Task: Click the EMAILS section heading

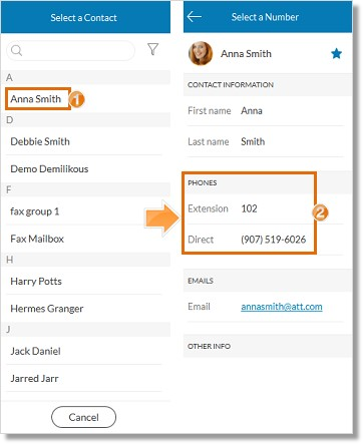Action: 200,281
